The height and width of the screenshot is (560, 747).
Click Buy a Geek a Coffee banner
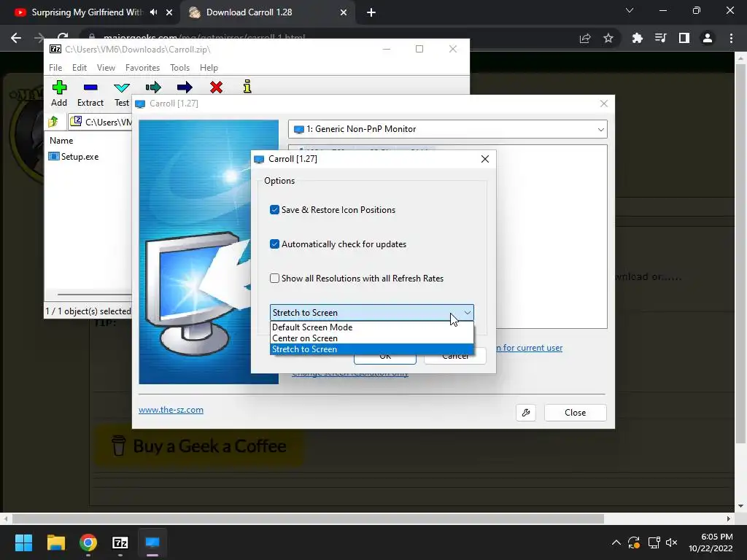(x=199, y=446)
